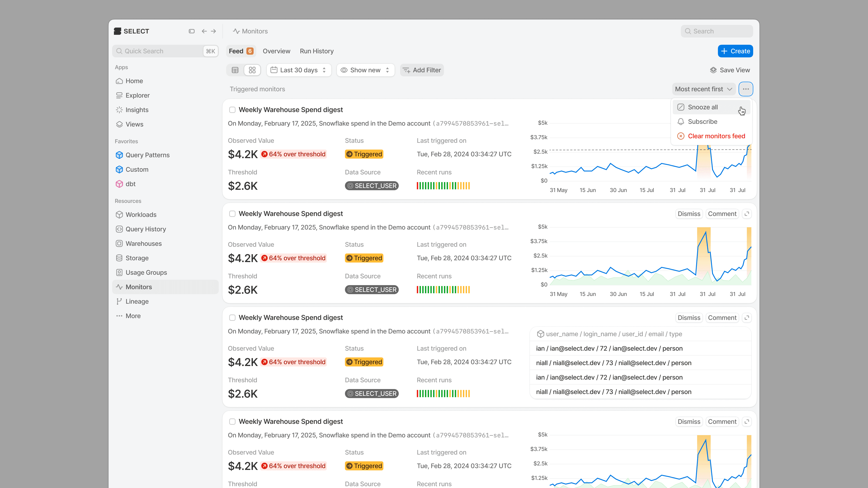This screenshot has width=868, height=488.
Task: Expand the third digest card panel
Action: 747,318
